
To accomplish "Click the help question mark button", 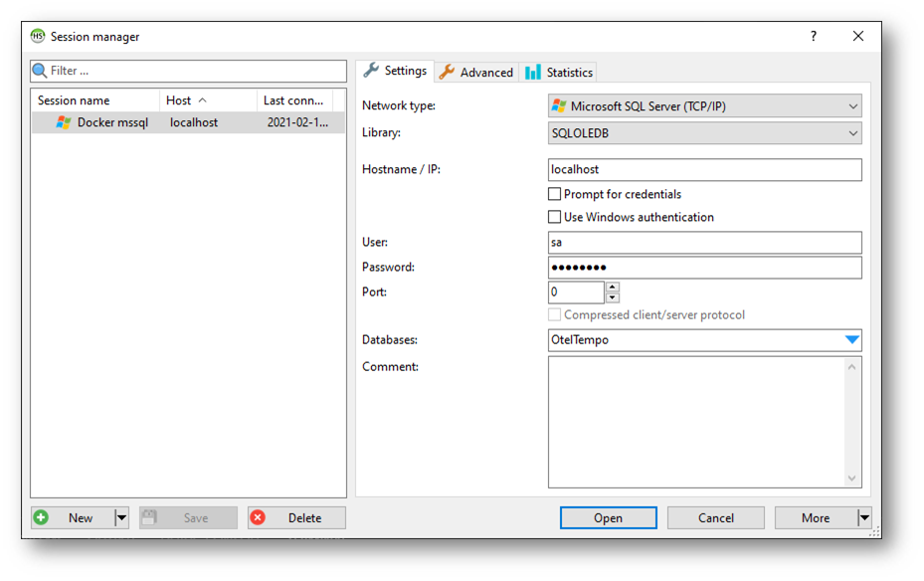I will [814, 36].
